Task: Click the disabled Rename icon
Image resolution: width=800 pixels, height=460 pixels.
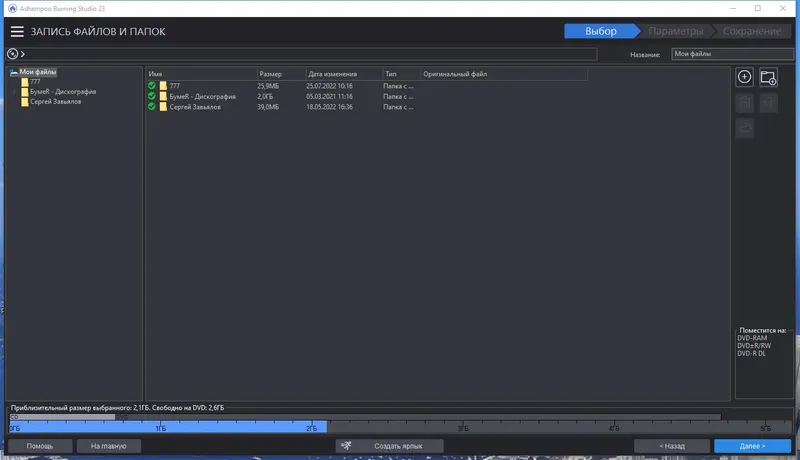Action: click(768, 103)
